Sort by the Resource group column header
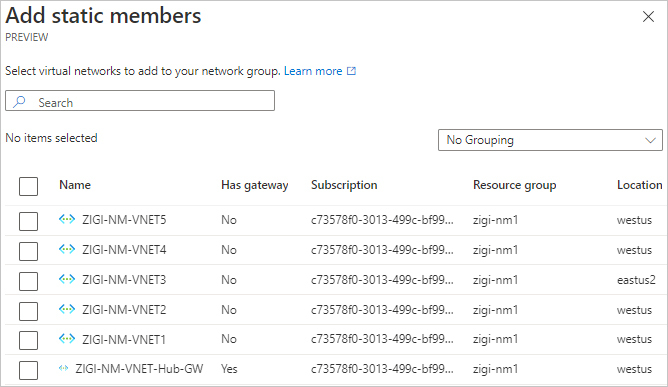This screenshot has height=387, width=668. click(x=514, y=185)
